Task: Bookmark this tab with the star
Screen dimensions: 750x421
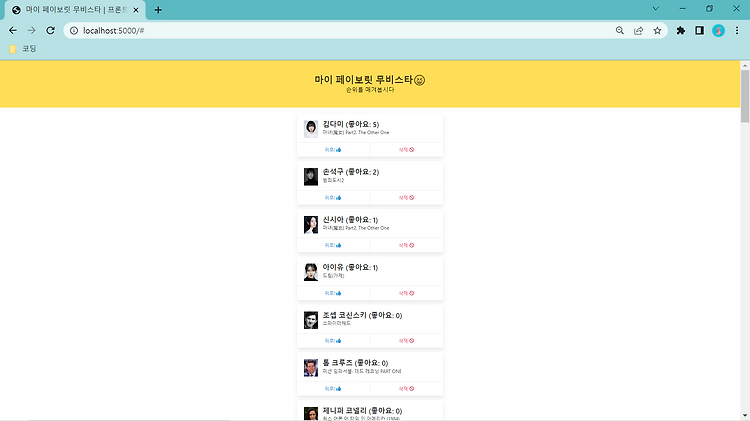Action: tap(657, 31)
